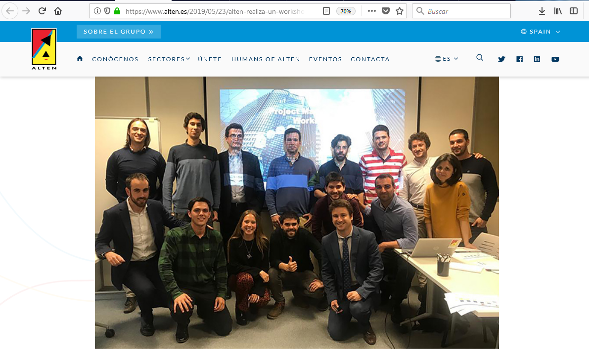Go to the website home icon
This screenshot has height=364, width=589.
click(80, 59)
